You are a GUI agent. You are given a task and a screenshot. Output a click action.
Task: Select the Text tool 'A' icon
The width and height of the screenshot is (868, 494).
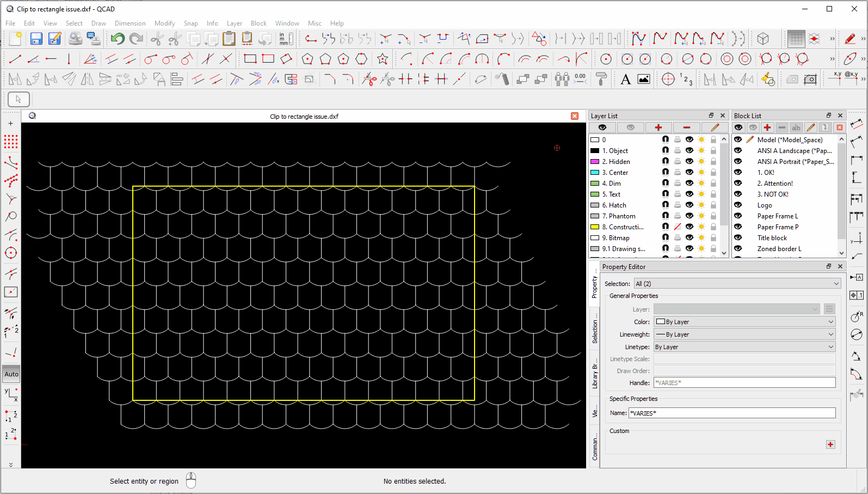(x=625, y=80)
